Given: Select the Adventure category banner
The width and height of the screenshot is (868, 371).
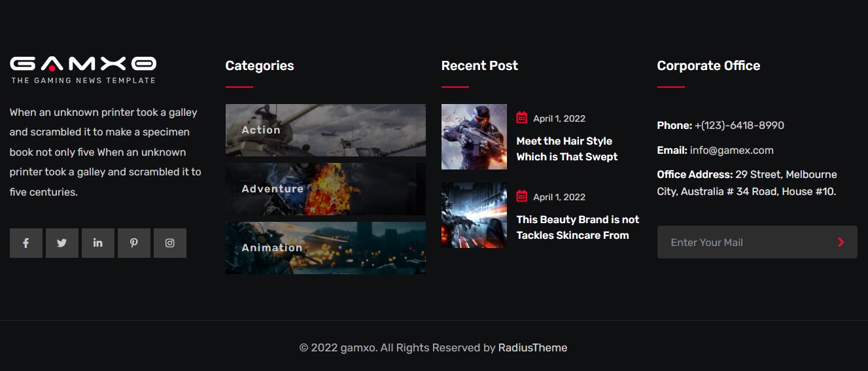Looking at the screenshot, I should [325, 189].
